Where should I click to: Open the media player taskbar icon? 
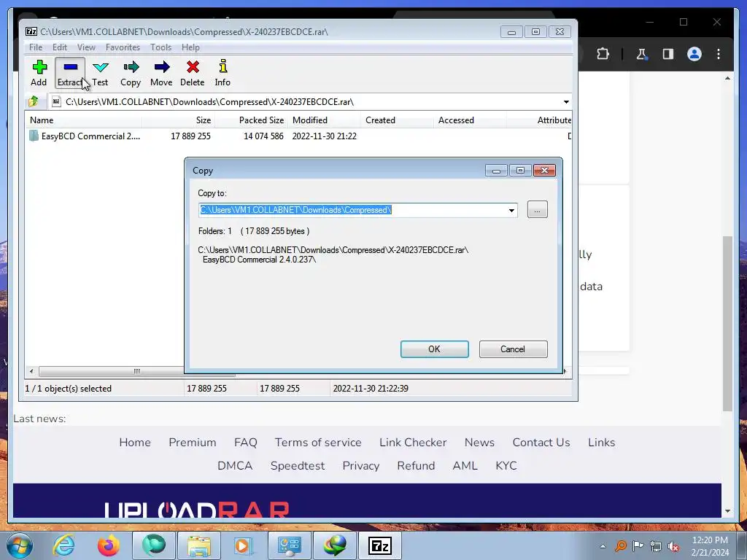point(244,545)
